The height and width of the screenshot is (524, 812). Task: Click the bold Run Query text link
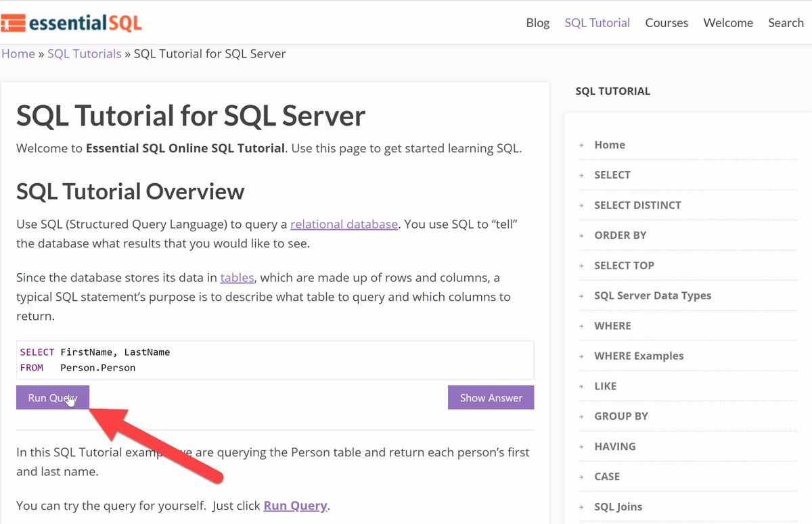coord(295,506)
